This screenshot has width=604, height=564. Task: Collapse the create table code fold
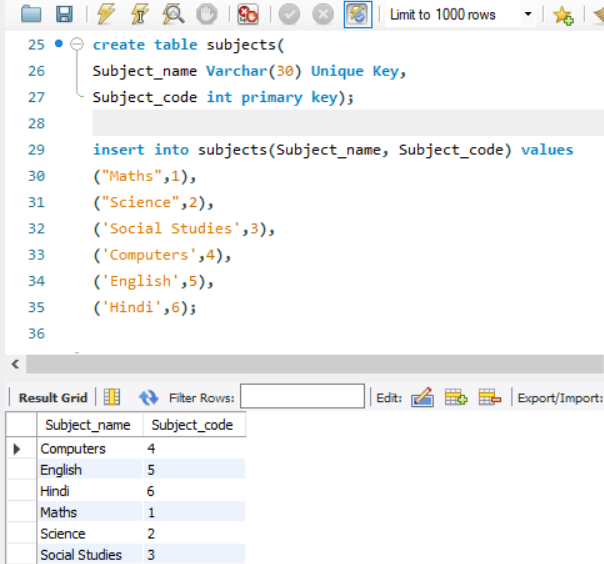pyautogui.click(x=77, y=44)
